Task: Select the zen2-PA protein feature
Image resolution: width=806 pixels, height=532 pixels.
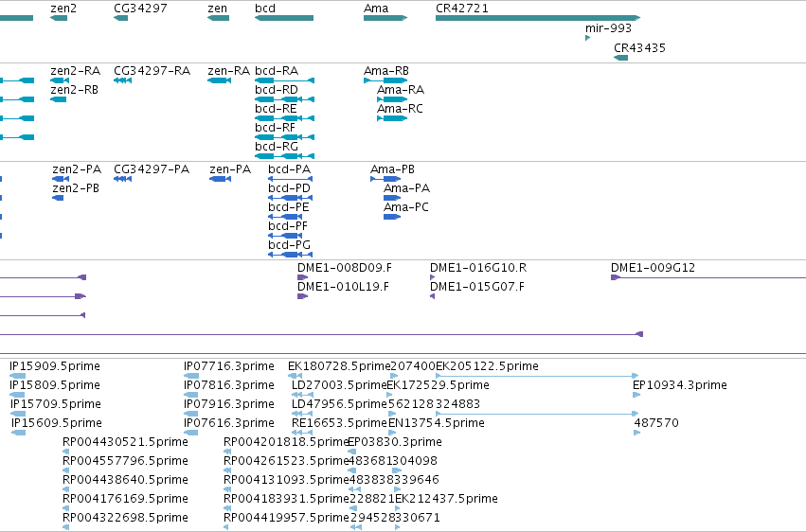Action: pyautogui.click(x=61, y=179)
